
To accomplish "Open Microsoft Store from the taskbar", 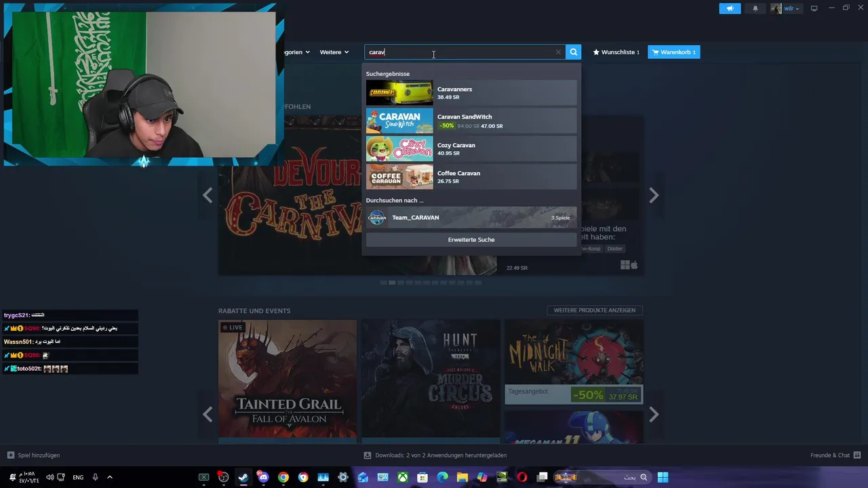I will [x=422, y=477].
